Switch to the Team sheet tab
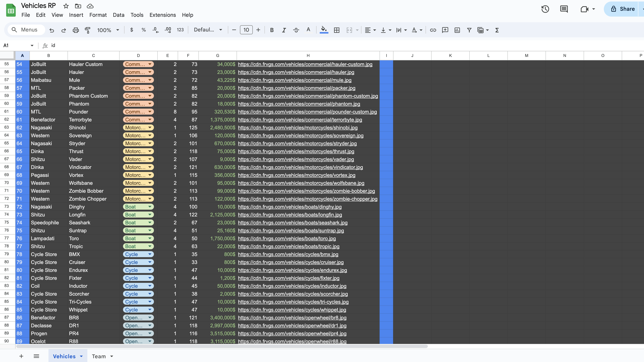The image size is (644, 362). [x=99, y=356]
